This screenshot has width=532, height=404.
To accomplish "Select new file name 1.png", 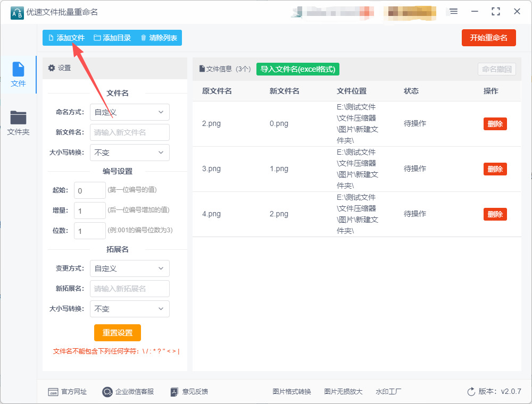I will pyautogui.click(x=279, y=169).
